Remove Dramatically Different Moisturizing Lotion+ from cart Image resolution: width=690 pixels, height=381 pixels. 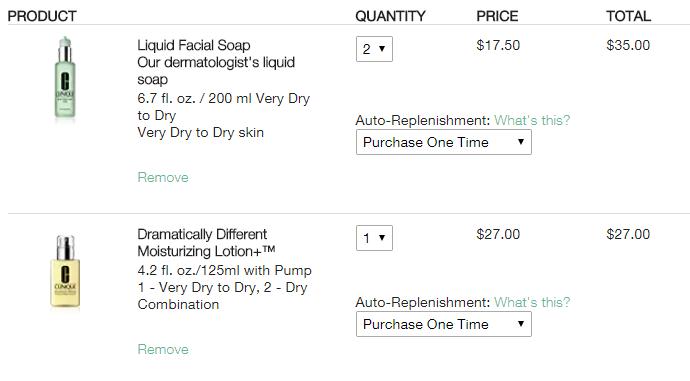click(163, 349)
